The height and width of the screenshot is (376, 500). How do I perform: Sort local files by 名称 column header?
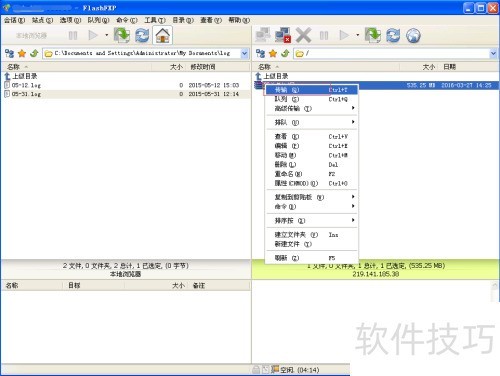point(77,67)
